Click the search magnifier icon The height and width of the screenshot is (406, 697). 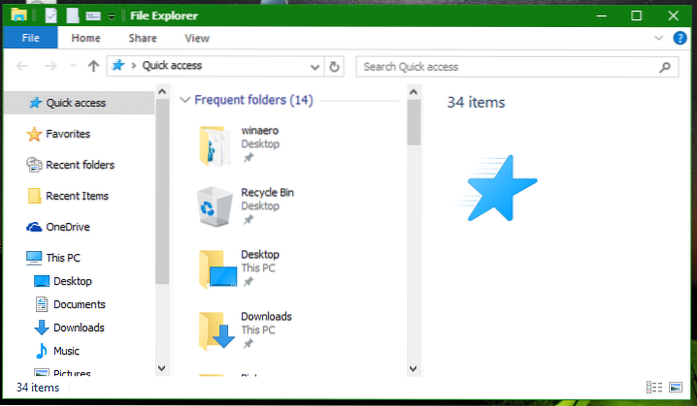(x=665, y=67)
